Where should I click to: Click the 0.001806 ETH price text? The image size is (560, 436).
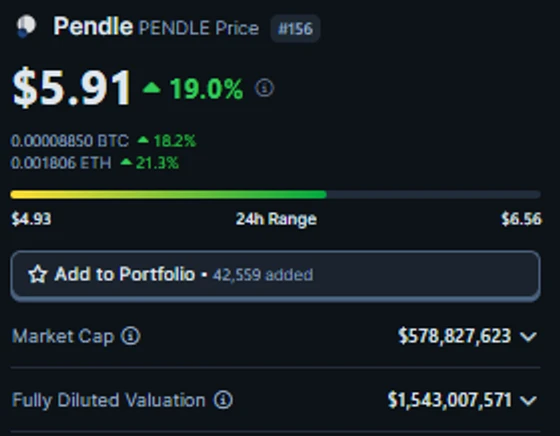[x=61, y=163]
